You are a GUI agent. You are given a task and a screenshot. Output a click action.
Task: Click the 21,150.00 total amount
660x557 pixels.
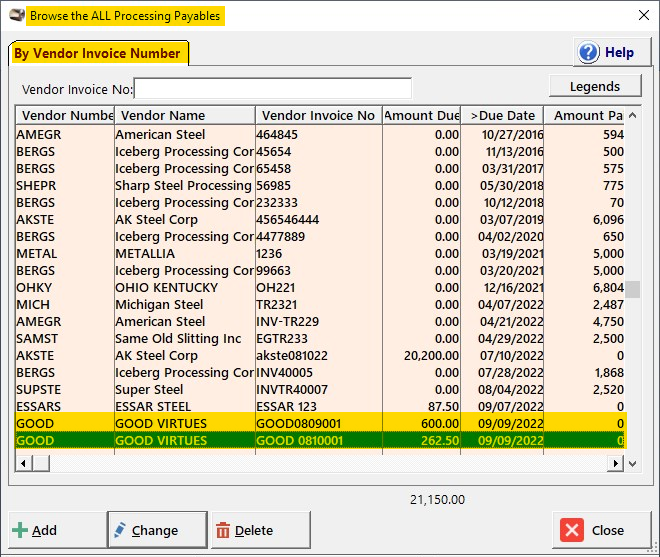437,500
